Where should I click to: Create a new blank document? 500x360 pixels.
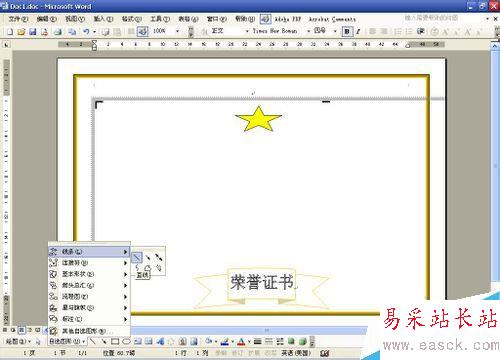(10, 32)
